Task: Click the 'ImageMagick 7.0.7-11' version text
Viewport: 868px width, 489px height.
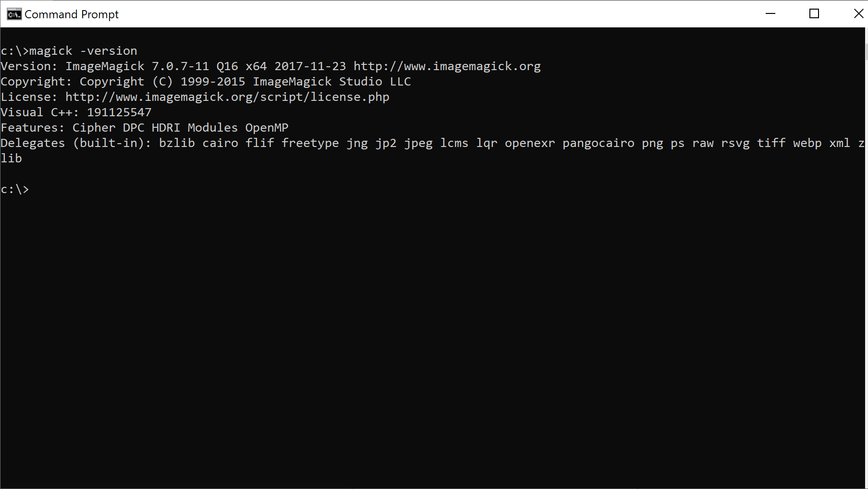Action: click(x=137, y=66)
